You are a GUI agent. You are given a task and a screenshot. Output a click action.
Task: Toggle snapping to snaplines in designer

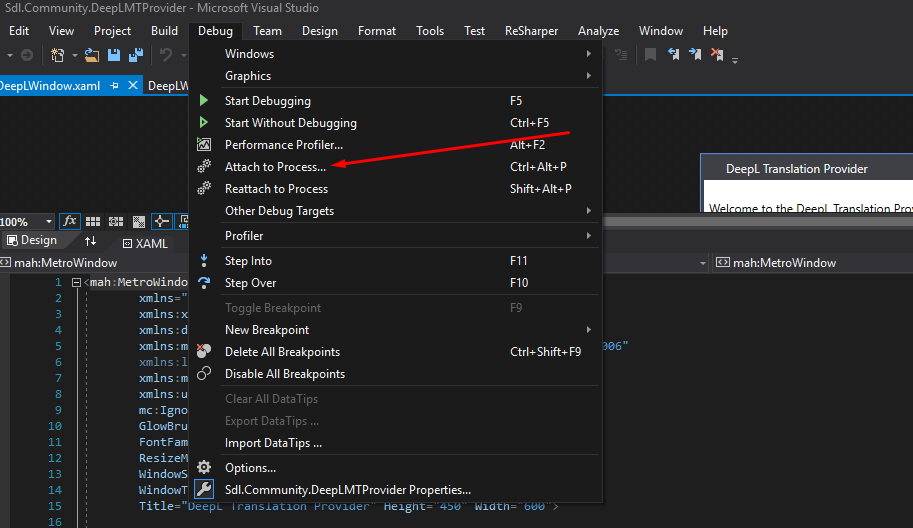(161, 221)
